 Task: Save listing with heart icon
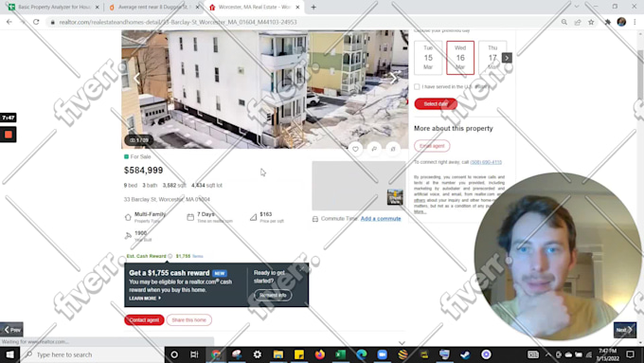click(x=355, y=149)
